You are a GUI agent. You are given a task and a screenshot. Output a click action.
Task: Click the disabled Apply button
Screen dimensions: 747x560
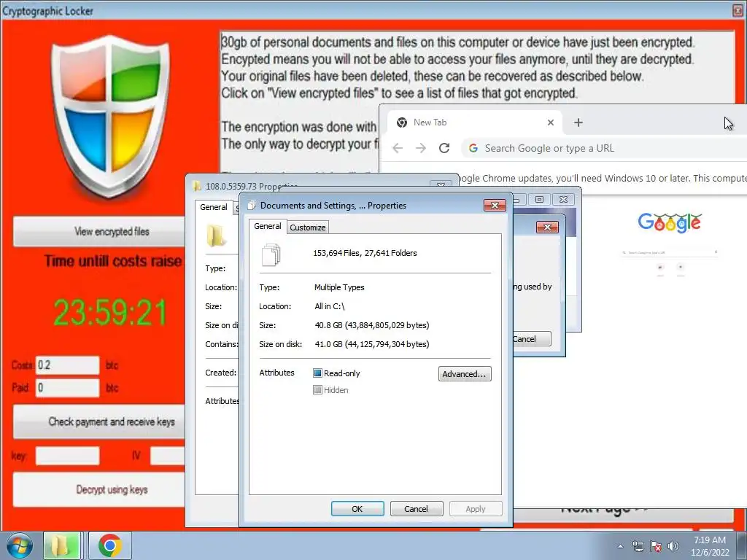point(476,508)
